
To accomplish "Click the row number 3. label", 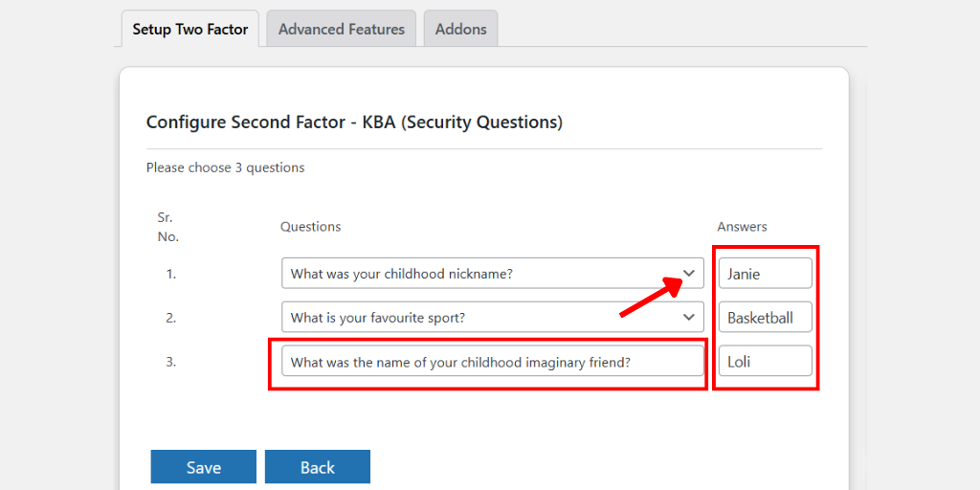I will tap(171, 361).
